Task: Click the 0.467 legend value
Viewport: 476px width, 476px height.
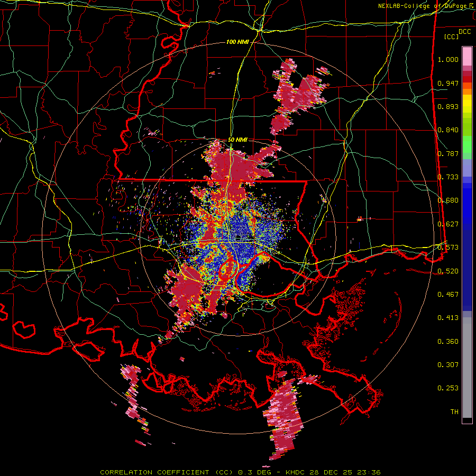Action: click(x=448, y=295)
